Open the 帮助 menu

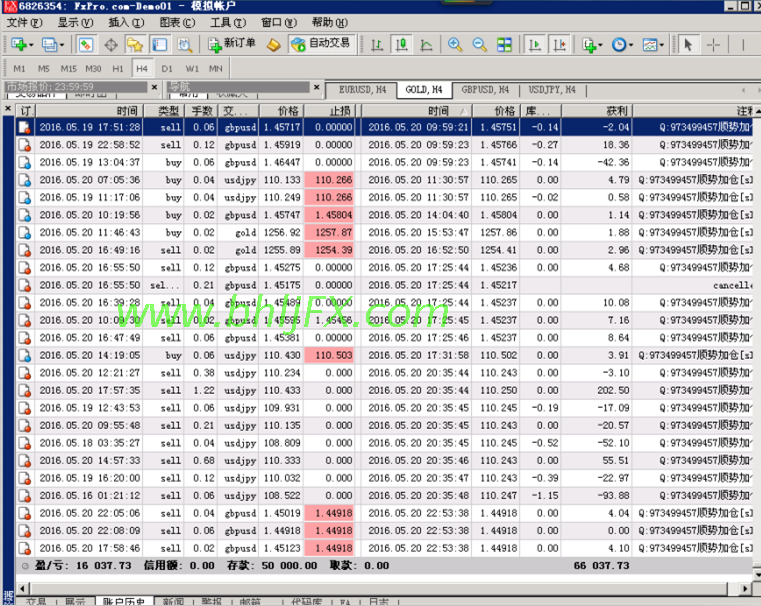click(330, 22)
